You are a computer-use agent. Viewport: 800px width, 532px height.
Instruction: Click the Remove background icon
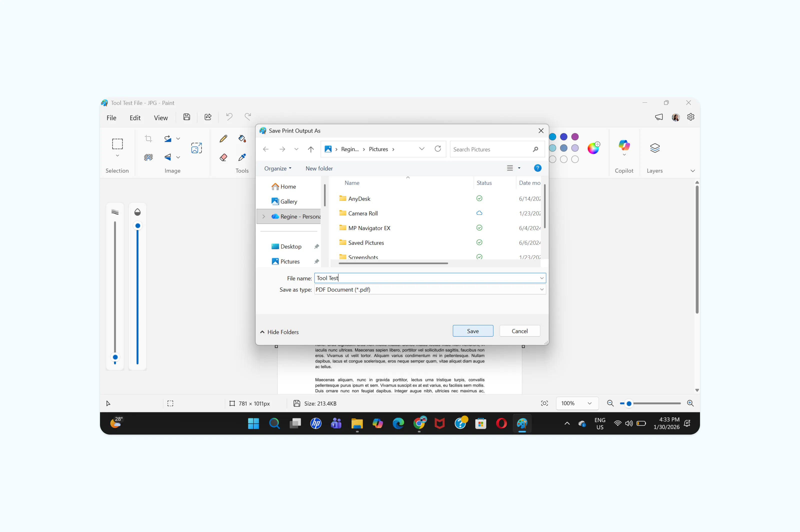click(148, 157)
